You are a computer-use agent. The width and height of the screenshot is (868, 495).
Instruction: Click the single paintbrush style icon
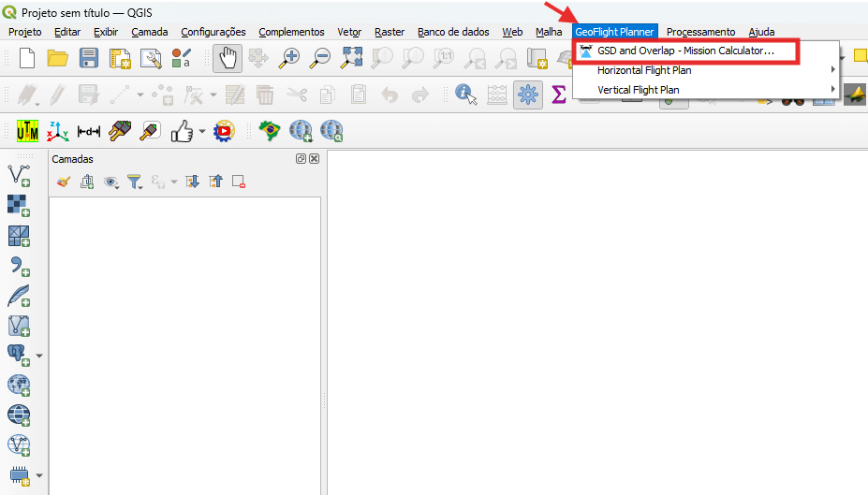[150, 131]
